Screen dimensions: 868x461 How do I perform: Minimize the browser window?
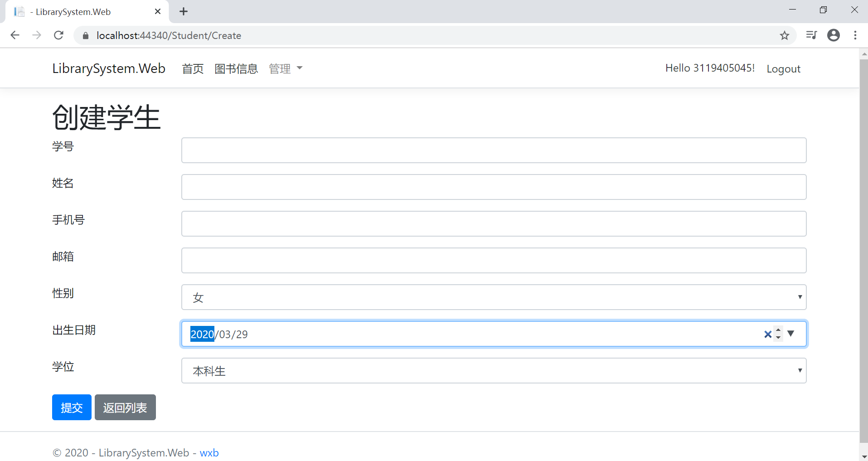click(792, 10)
